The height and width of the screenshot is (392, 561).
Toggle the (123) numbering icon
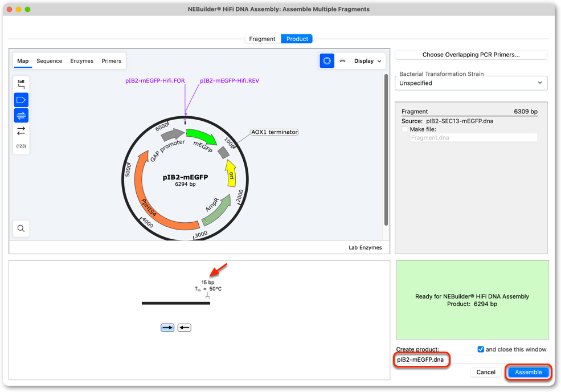(21, 146)
